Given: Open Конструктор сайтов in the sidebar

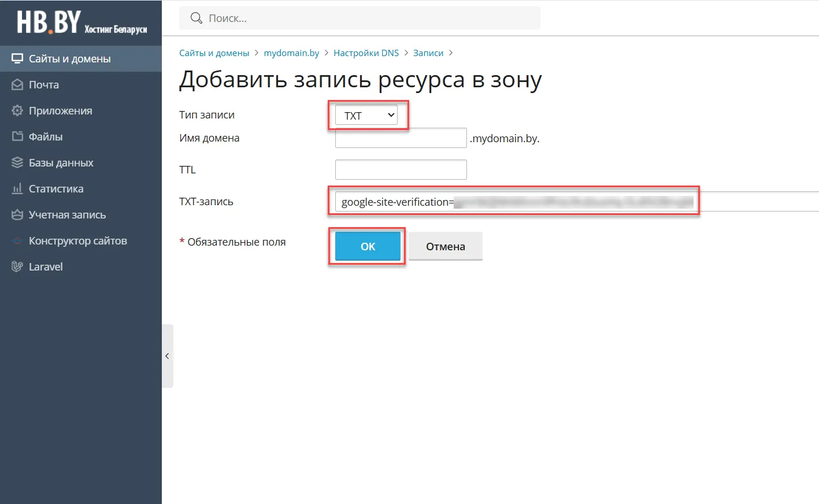Looking at the screenshot, I should click(77, 240).
